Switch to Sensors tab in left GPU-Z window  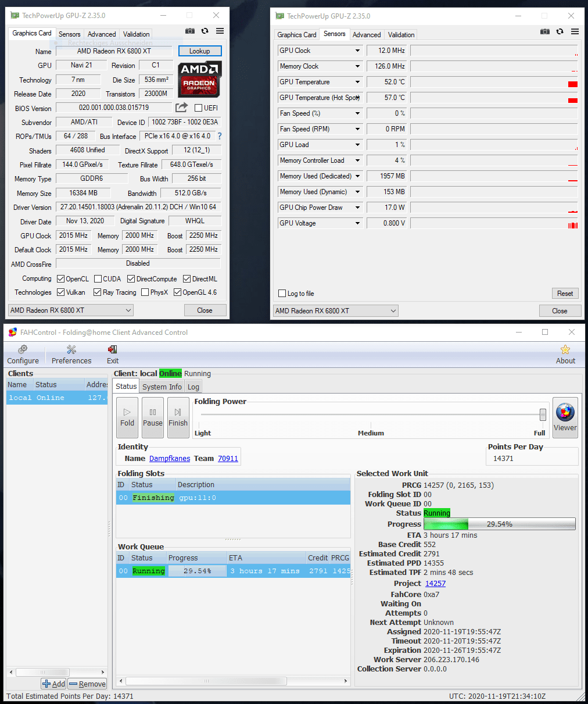[x=69, y=34]
